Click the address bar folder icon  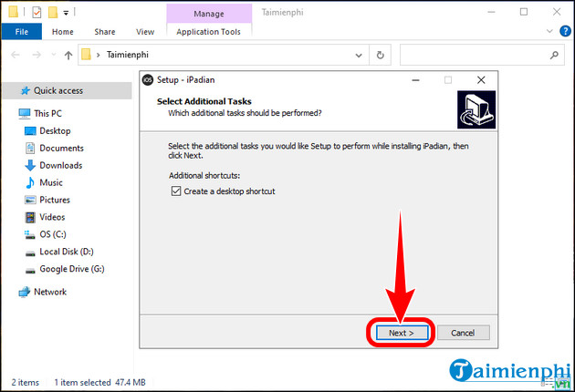click(86, 55)
